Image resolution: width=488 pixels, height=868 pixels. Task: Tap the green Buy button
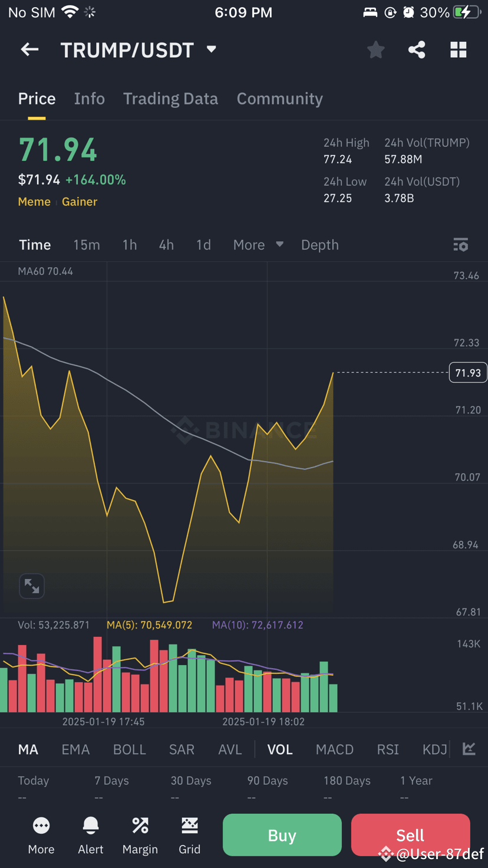point(282,835)
